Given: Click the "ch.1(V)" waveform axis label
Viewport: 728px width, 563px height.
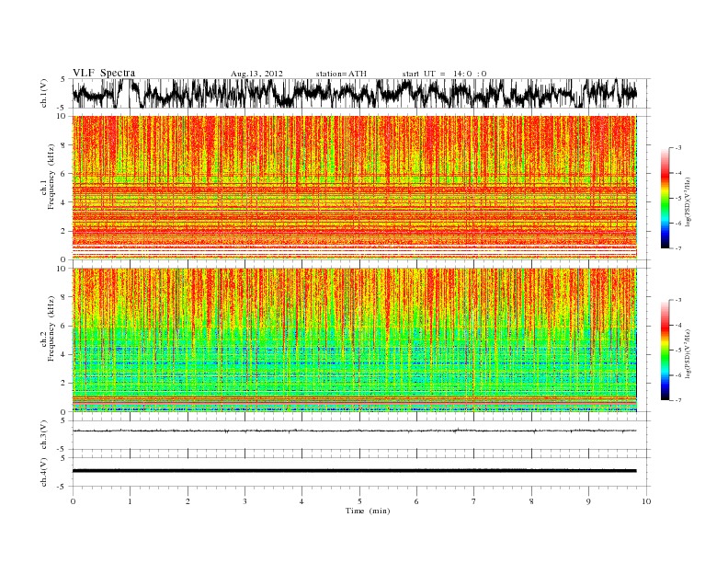Looking at the screenshot, I should (43, 93).
